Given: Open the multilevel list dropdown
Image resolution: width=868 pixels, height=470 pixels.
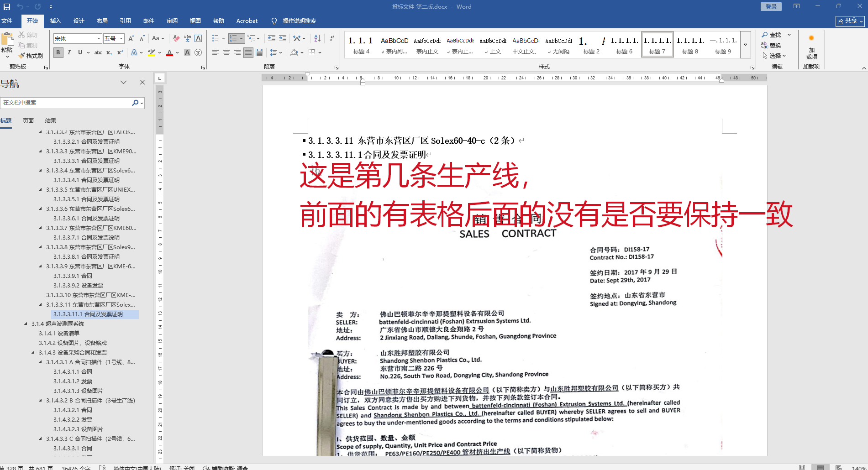Looking at the screenshot, I should [x=253, y=39].
